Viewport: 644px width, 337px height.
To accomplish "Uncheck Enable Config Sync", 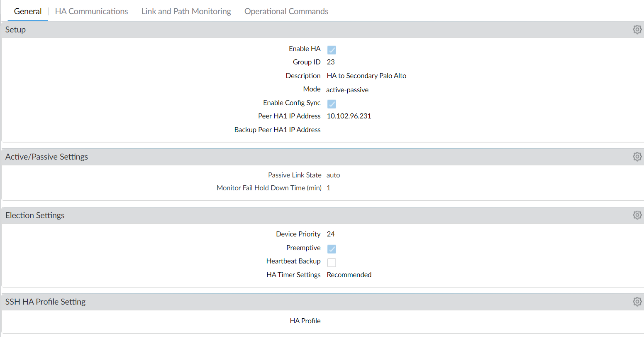I will (x=332, y=103).
